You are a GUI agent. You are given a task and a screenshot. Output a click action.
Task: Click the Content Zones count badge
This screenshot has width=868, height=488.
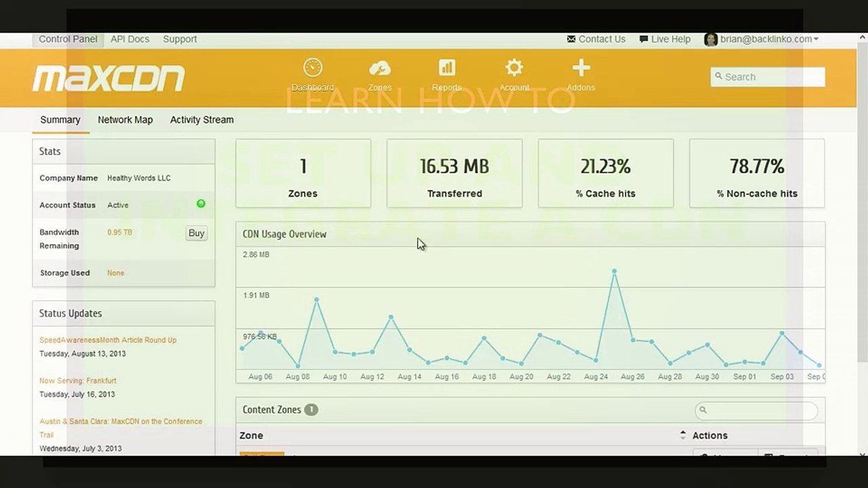(311, 409)
